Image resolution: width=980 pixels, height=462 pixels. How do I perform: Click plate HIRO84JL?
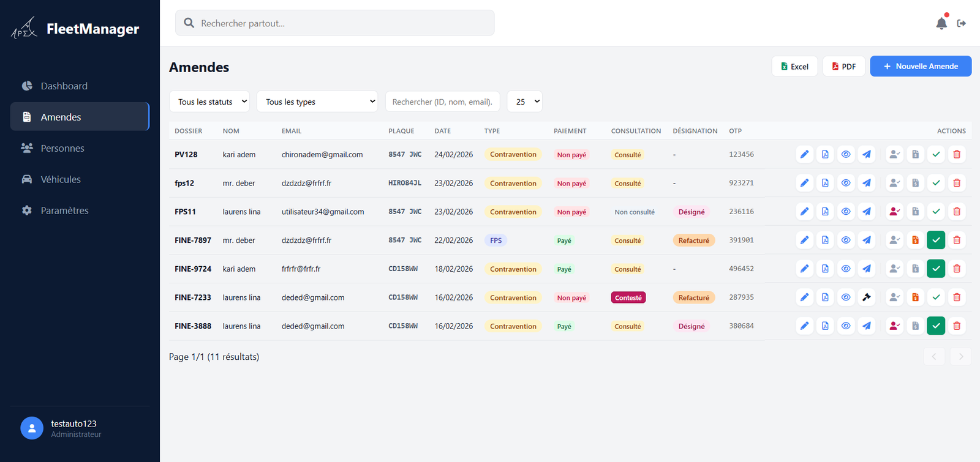(x=405, y=183)
